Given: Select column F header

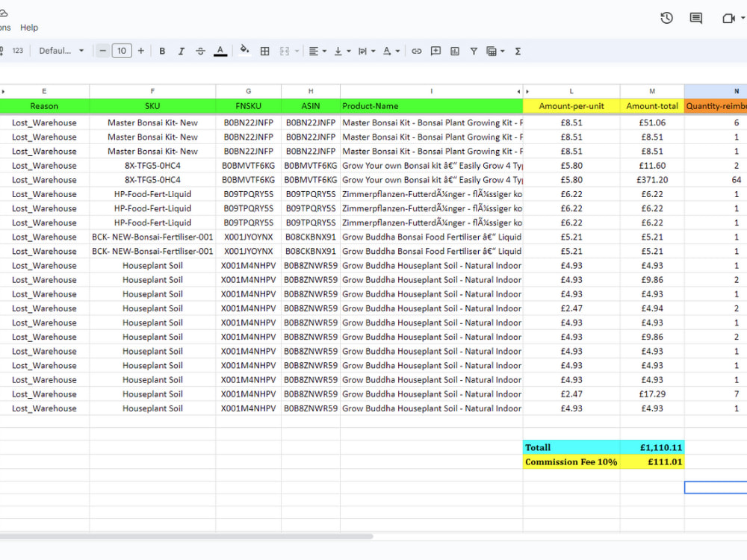Looking at the screenshot, I should tap(152, 91).
